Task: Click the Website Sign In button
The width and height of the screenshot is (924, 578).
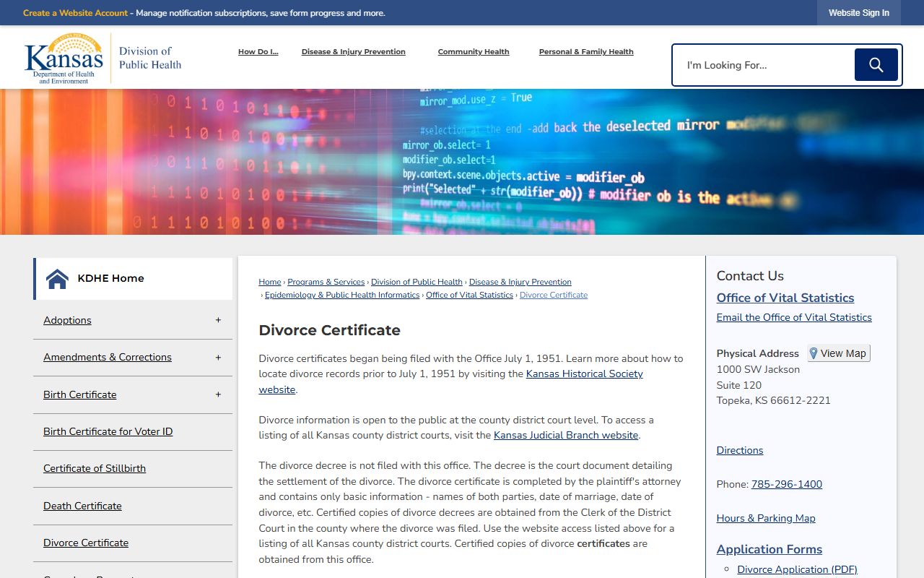Action: click(x=859, y=13)
